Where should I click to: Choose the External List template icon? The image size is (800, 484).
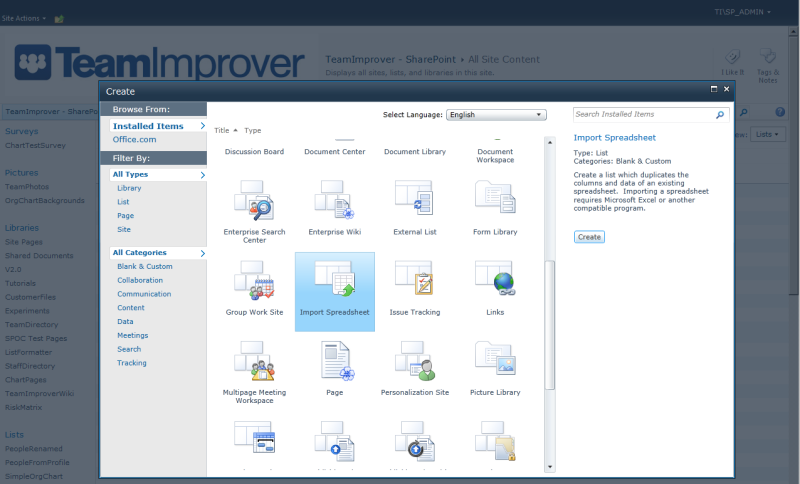pos(414,200)
